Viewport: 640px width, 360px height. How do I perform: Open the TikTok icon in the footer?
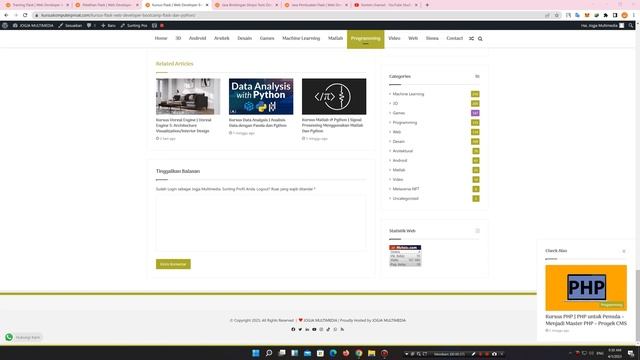click(328, 329)
